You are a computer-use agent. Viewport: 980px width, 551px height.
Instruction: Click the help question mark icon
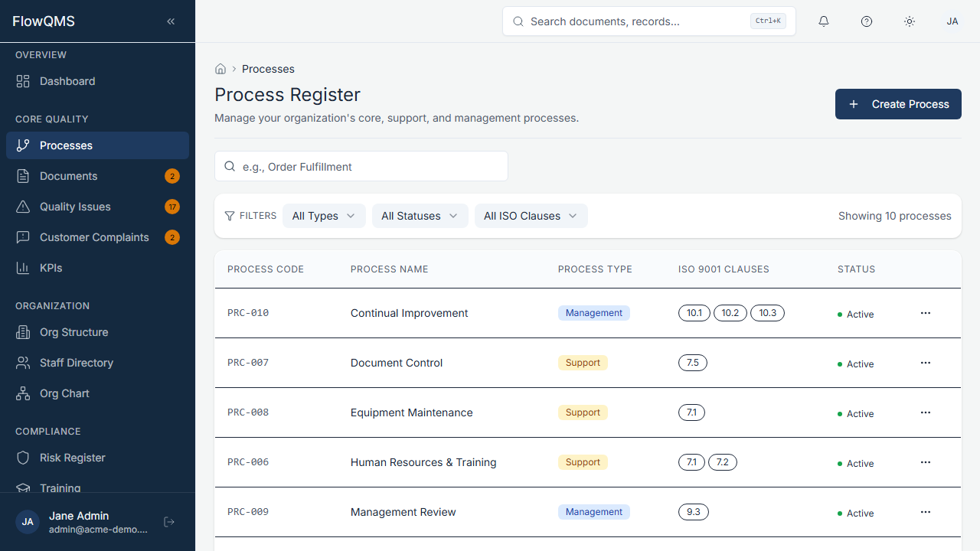(x=866, y=21)
